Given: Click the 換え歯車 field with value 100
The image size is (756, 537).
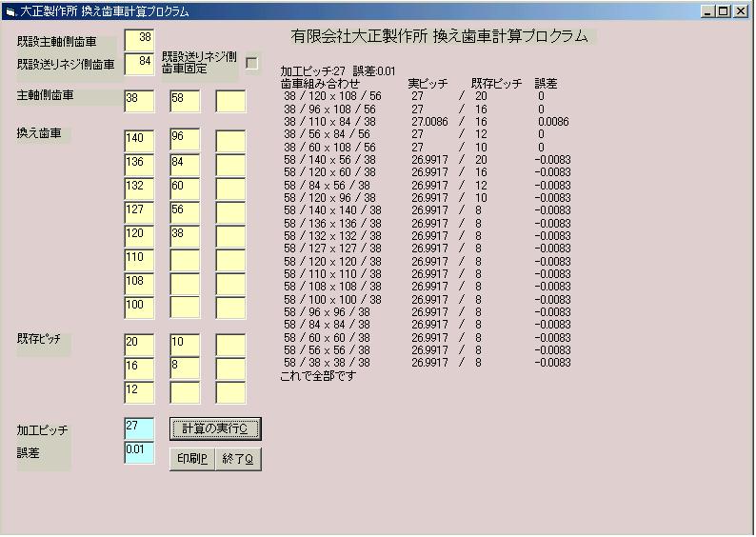Looking at the screenshot, I should tap(139, 308).
